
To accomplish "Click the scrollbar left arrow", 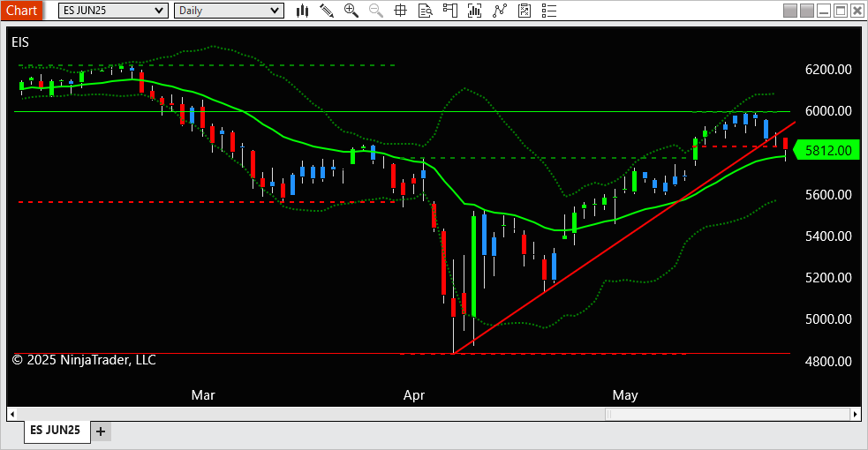I will click(x=12, y=414).
